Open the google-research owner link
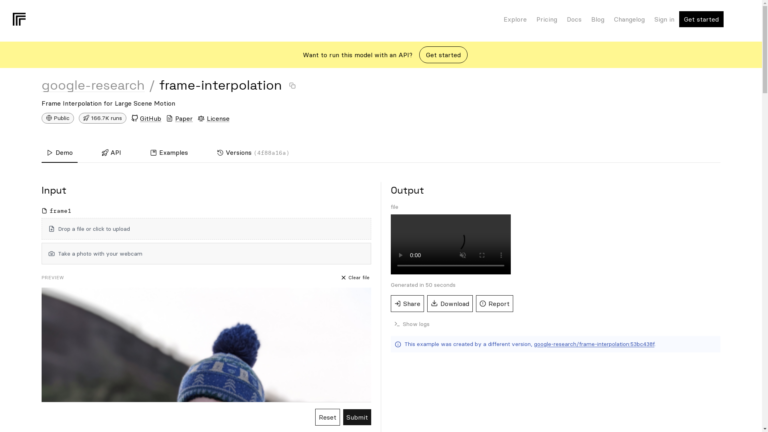The image size is (768, 432). pos(93,85)
